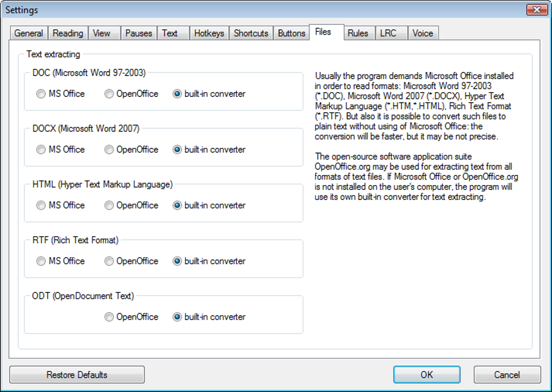552x392 pixels.
Task: Choose OpenOffice for DOC files
Action: 109,94
